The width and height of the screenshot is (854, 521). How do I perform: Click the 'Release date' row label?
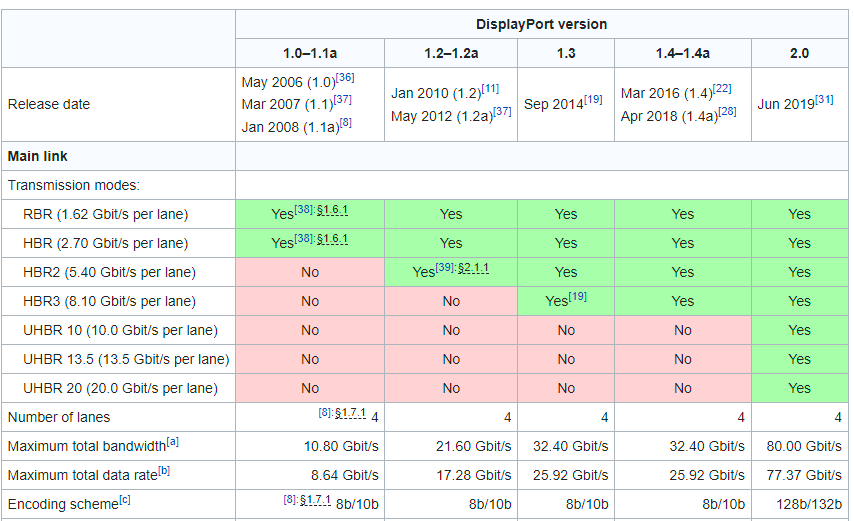(x=48, y=104)
